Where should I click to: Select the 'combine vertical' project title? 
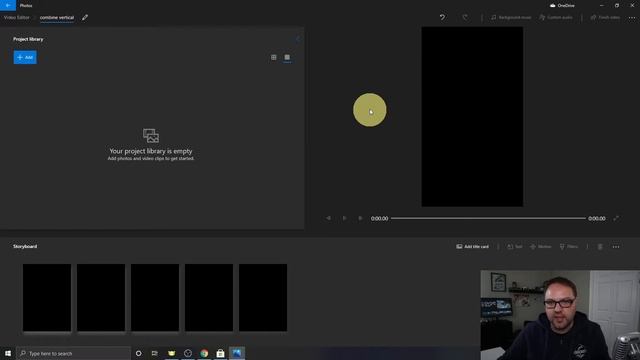click(57, 18)
